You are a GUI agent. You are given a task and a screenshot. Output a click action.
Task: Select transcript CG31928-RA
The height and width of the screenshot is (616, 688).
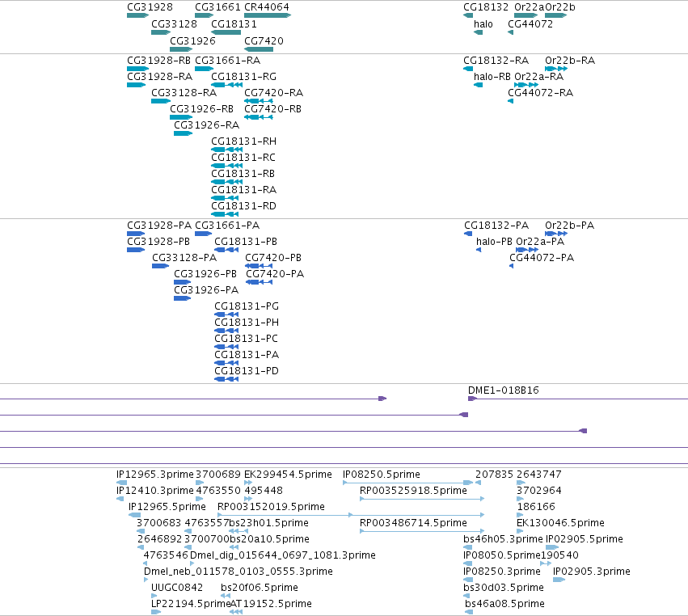pos(160,76)
